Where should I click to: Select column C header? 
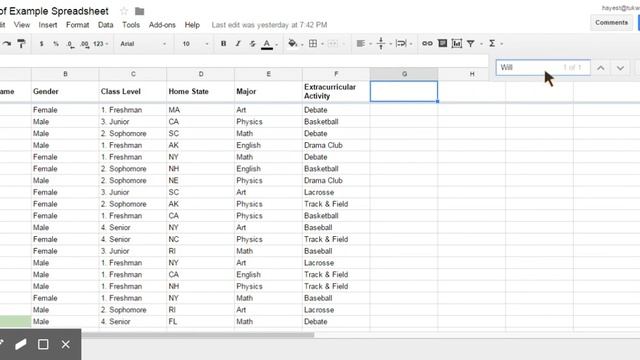pos(133,74)
